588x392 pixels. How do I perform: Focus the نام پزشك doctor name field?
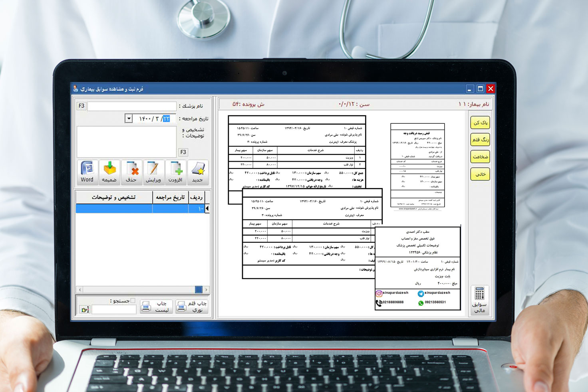pos(132,106)
